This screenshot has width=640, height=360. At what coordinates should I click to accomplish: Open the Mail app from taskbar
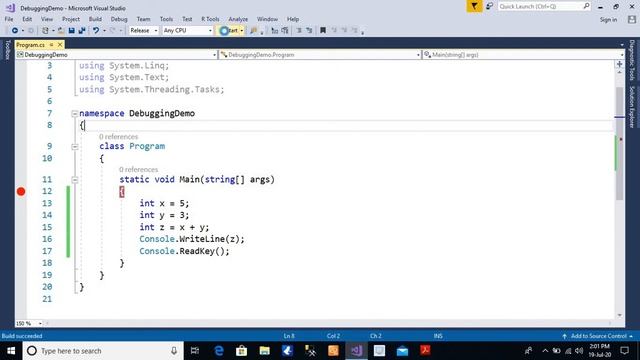click(402, 351)
